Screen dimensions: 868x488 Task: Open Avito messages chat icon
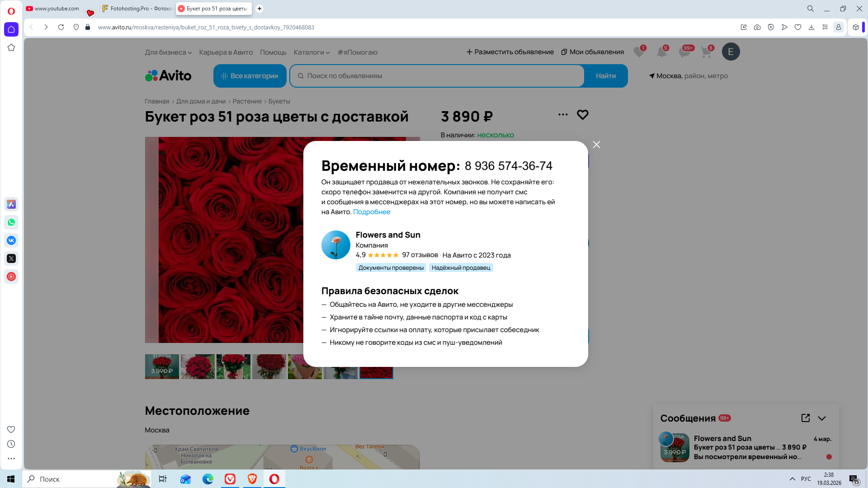pyautogui.click(x=684, y=52)
